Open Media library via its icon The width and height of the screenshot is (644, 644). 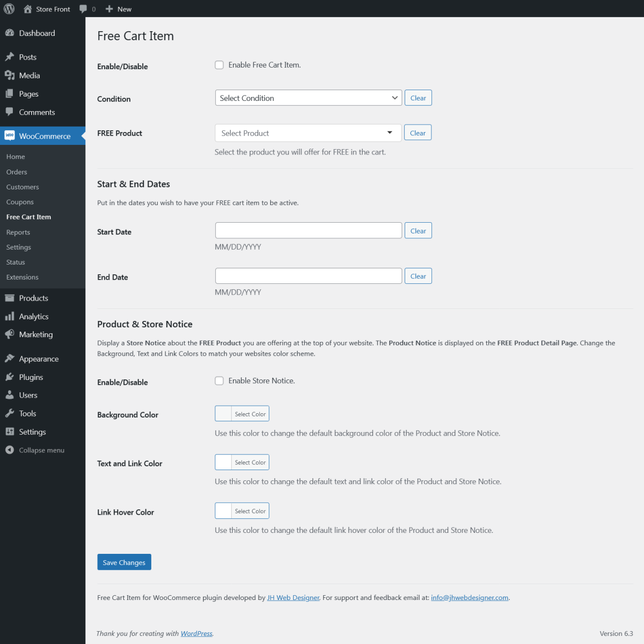tap(10, 75)
